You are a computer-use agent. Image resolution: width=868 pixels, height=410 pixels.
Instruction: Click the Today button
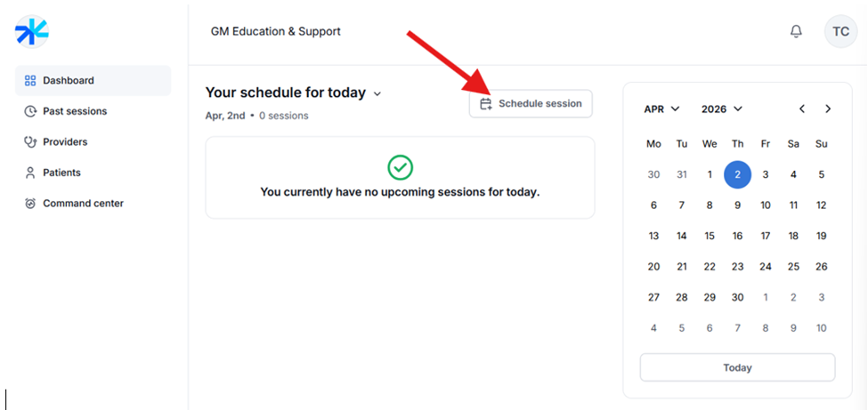737,367
